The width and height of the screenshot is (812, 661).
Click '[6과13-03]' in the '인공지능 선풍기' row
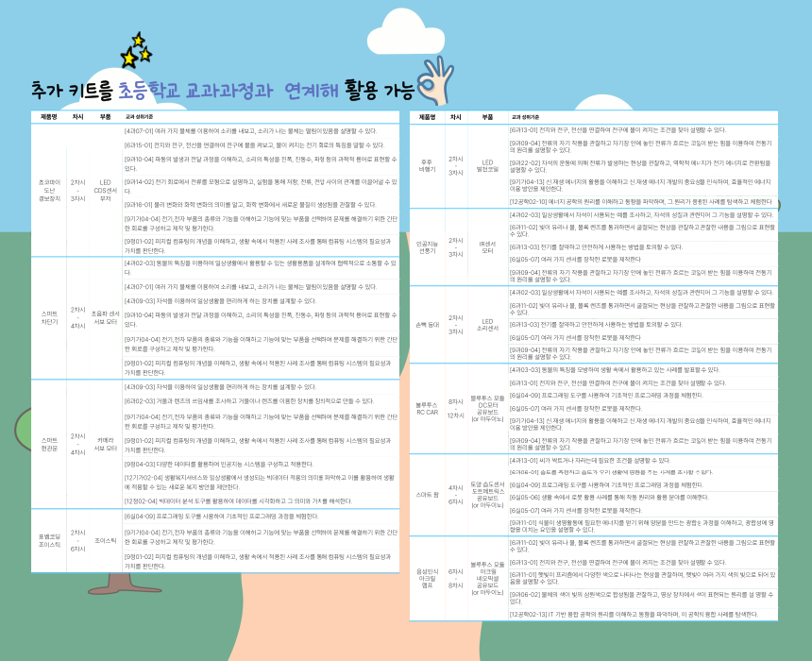(x=596, y=247)
